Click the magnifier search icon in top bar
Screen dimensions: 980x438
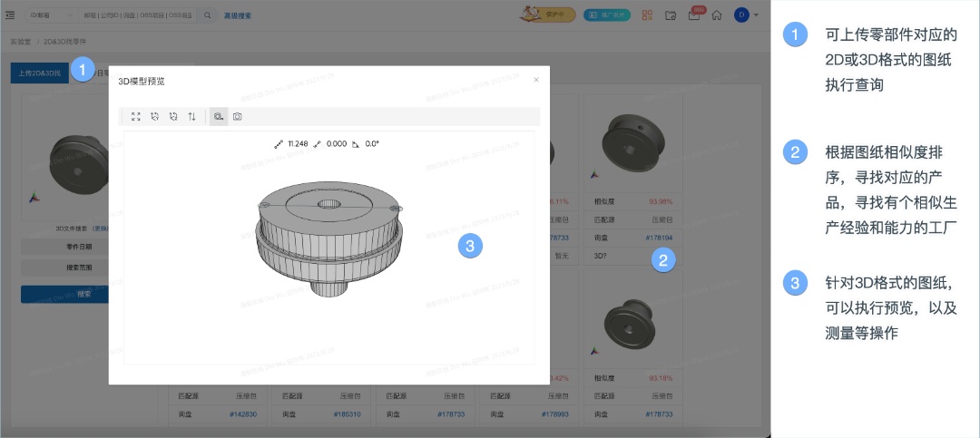pos(208,15)
